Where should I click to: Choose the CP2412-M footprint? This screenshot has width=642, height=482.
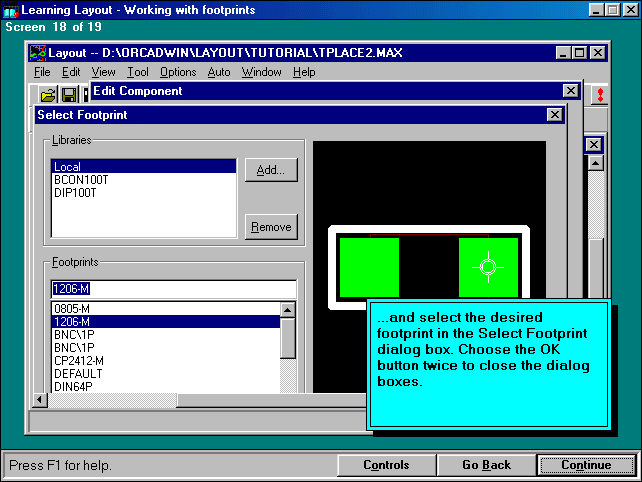[78, 360]
